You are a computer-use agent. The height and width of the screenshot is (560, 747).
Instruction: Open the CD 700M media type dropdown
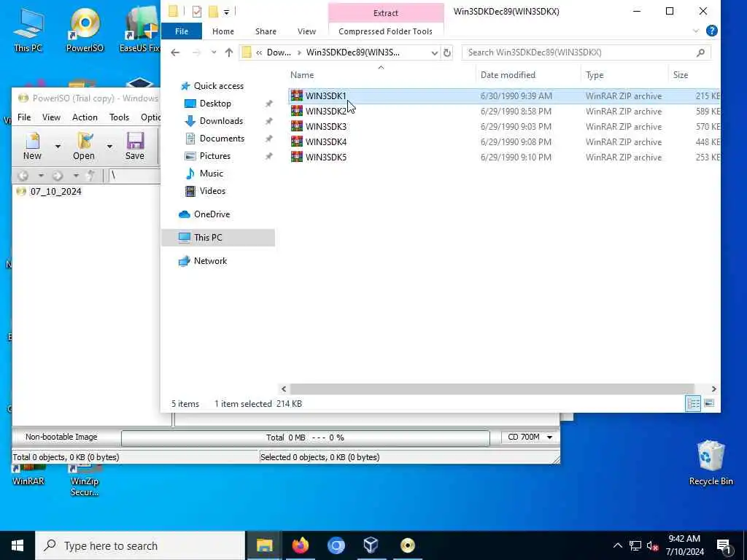pos(549,437)
